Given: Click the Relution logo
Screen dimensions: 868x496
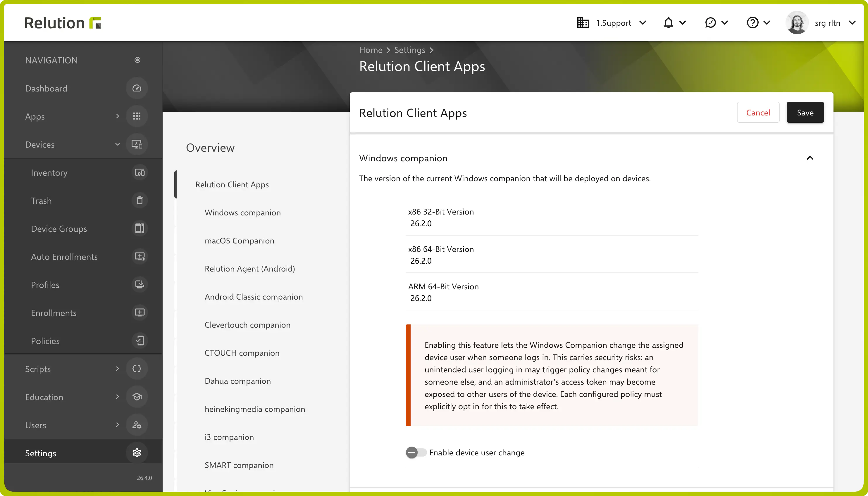Looking at the screenshot, I should pos(63,23).
